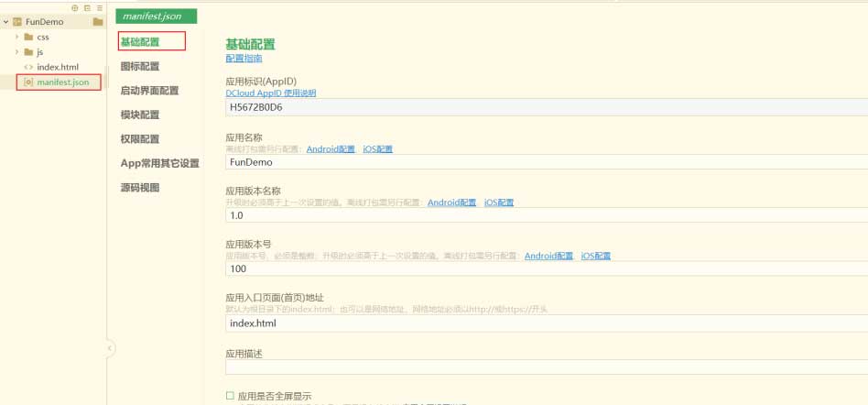Click the manifest.json file icon
868x405 pixels.
pos(28,82)
